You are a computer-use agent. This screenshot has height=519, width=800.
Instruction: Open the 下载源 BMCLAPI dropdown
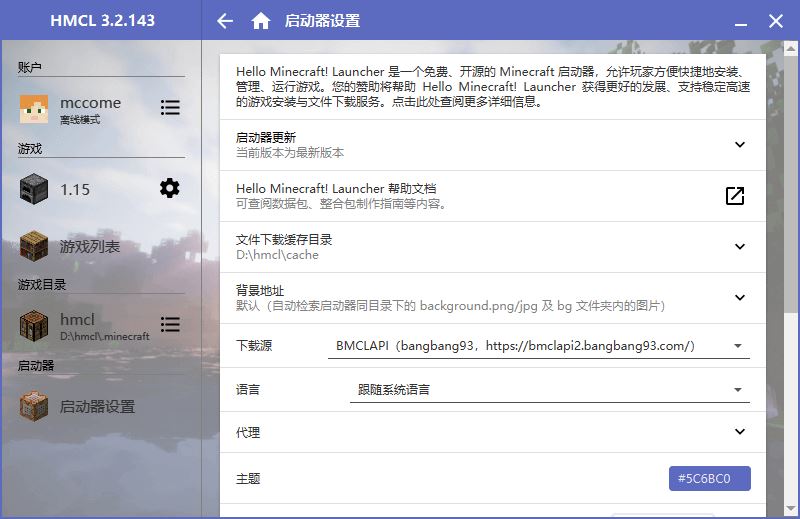540,346
